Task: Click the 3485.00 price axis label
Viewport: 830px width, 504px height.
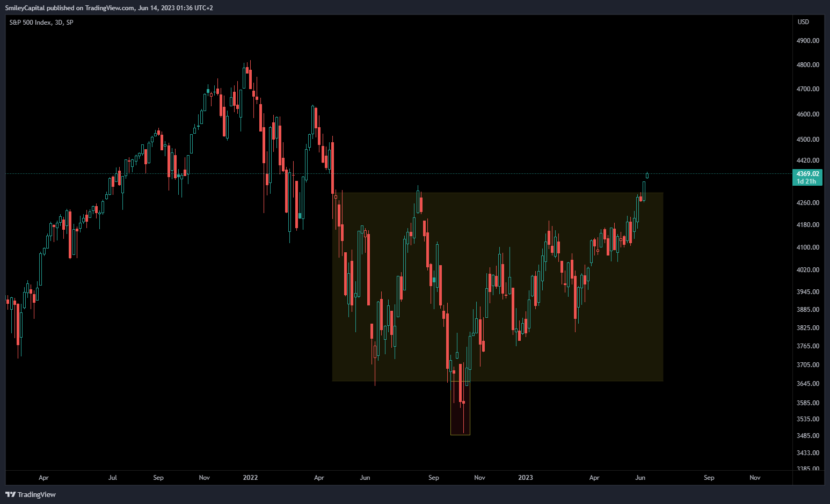Action: (808, 436)
